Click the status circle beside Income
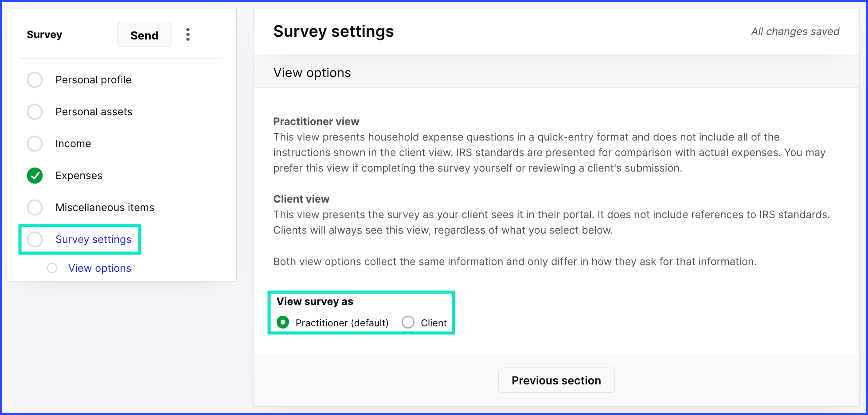This screenshot has width=868, height=415. click(35, 144)
